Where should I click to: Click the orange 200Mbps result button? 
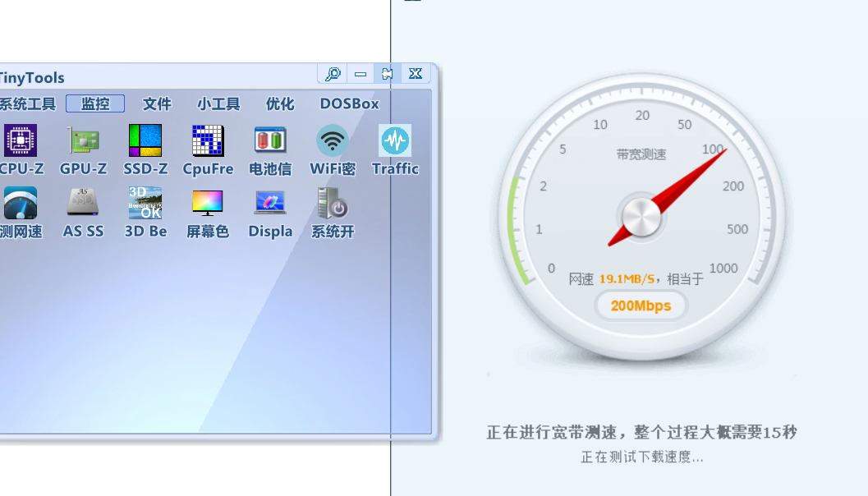point(641,305)
